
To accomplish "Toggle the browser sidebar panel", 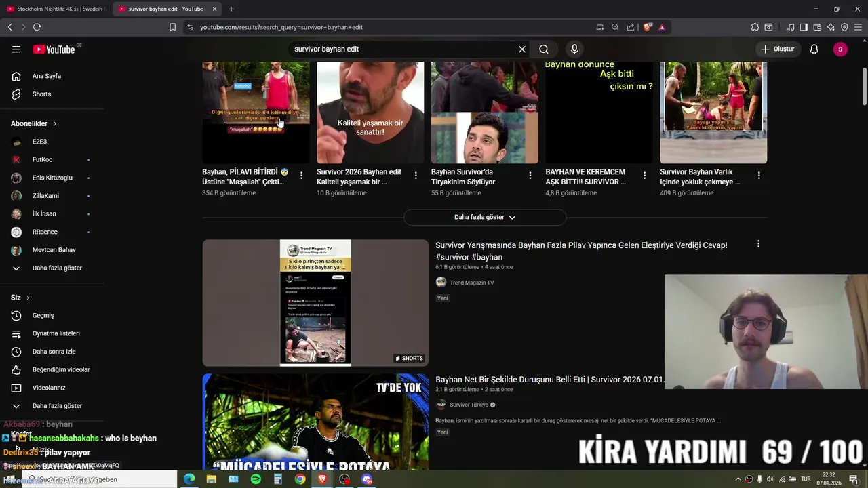I will 804,27.
